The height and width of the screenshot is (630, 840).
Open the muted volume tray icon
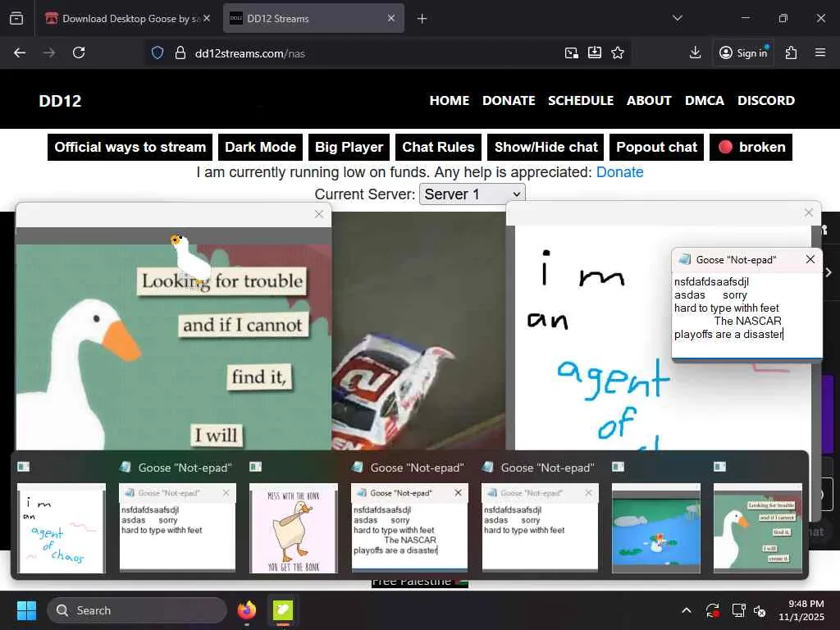[760, 610]
